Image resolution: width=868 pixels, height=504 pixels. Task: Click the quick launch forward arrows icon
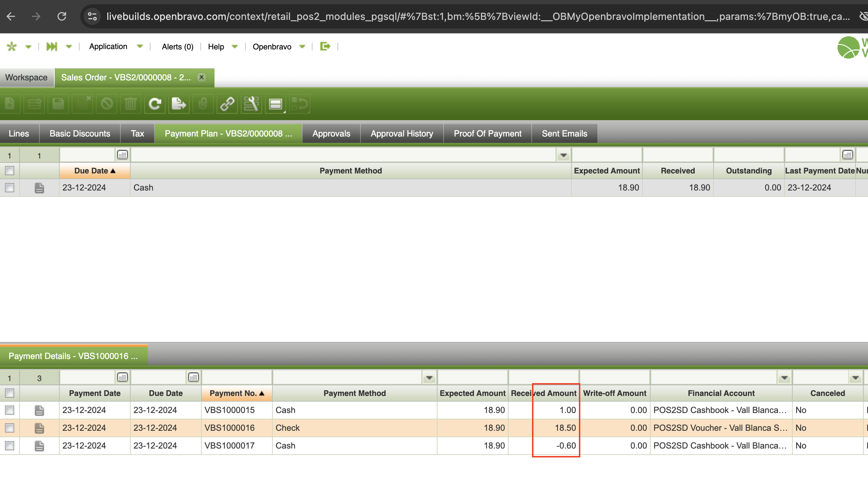52,47
